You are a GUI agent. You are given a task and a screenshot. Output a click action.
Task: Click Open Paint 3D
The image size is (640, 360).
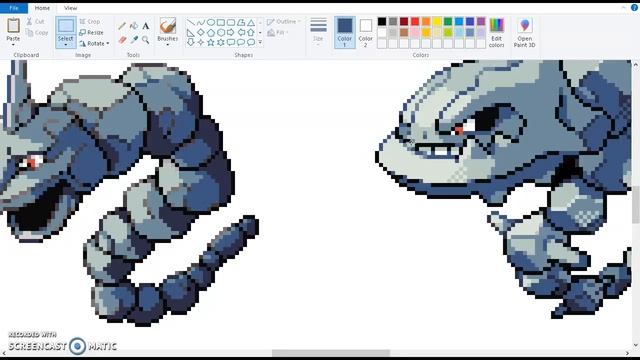524,33
